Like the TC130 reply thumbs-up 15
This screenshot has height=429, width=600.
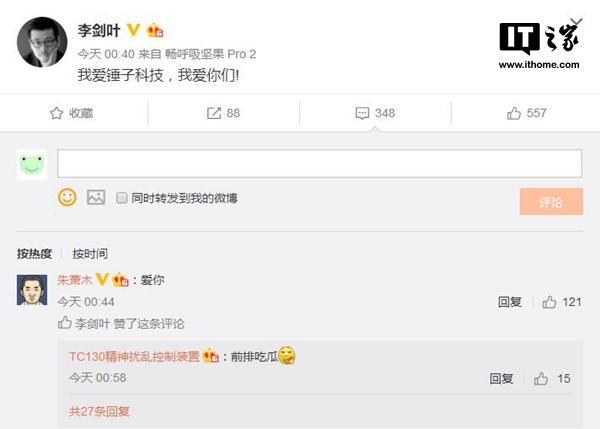point(541,378)
